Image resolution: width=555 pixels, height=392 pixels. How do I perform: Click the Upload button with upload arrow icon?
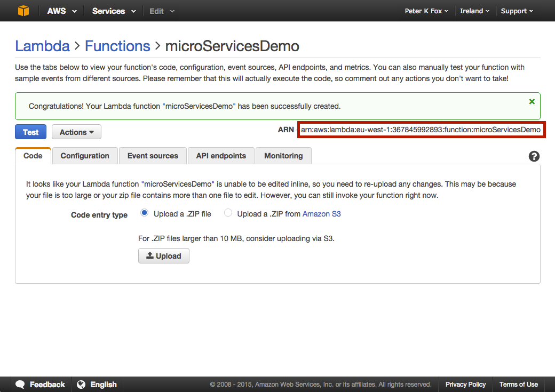[x=164, y=255]
